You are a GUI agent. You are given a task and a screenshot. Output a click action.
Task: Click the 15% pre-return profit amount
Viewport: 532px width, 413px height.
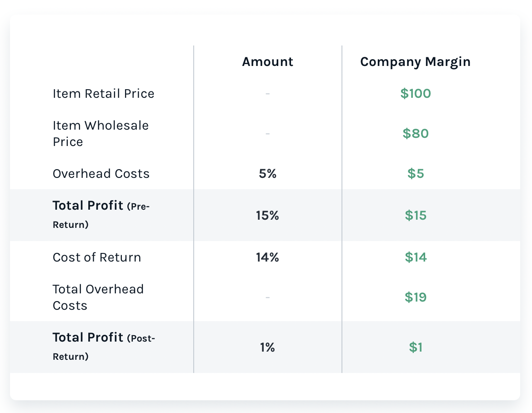pyautogui.click(x=267, y=216)
